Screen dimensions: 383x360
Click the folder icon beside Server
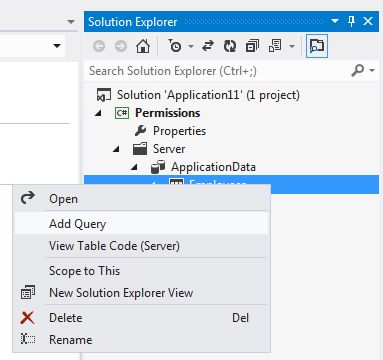pyautogui.click(x=140, y=149)
